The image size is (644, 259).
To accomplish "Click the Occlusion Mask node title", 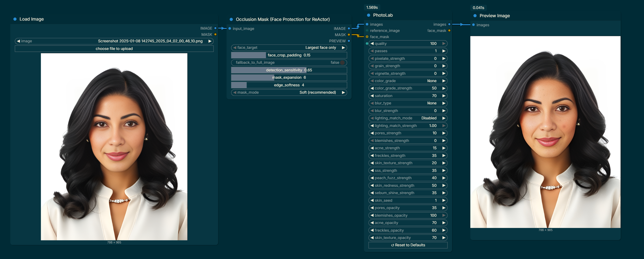I will [283, 19].
